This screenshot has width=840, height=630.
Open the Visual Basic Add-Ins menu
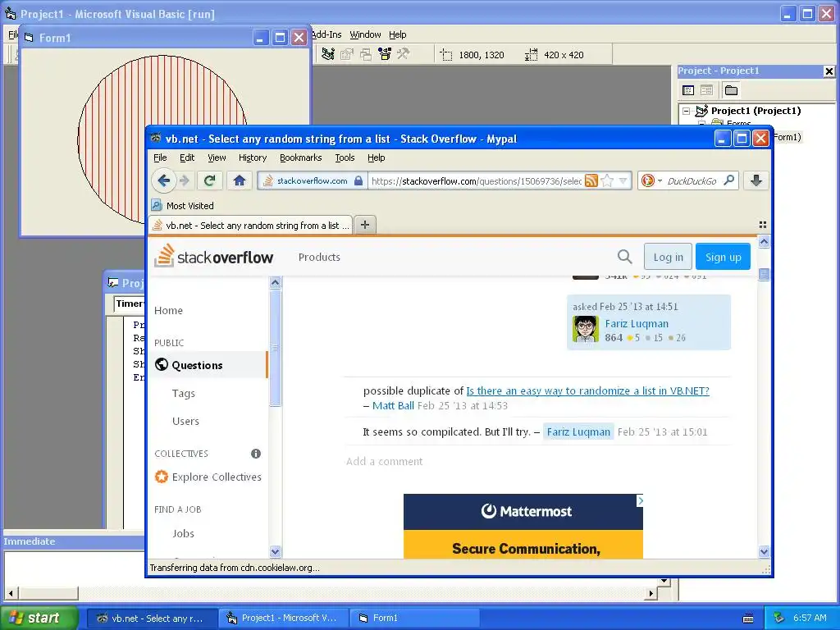tap(326, 34)
